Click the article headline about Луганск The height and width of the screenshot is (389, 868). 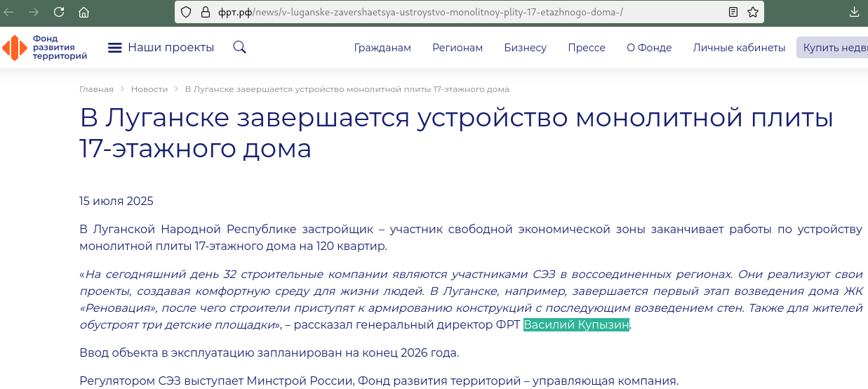point(456,133)
